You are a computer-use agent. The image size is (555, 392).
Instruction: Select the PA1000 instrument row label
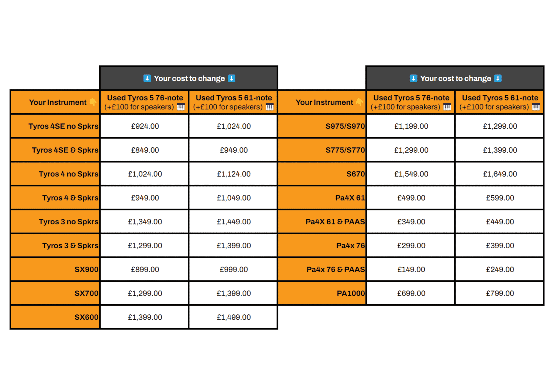coord(351,293)
